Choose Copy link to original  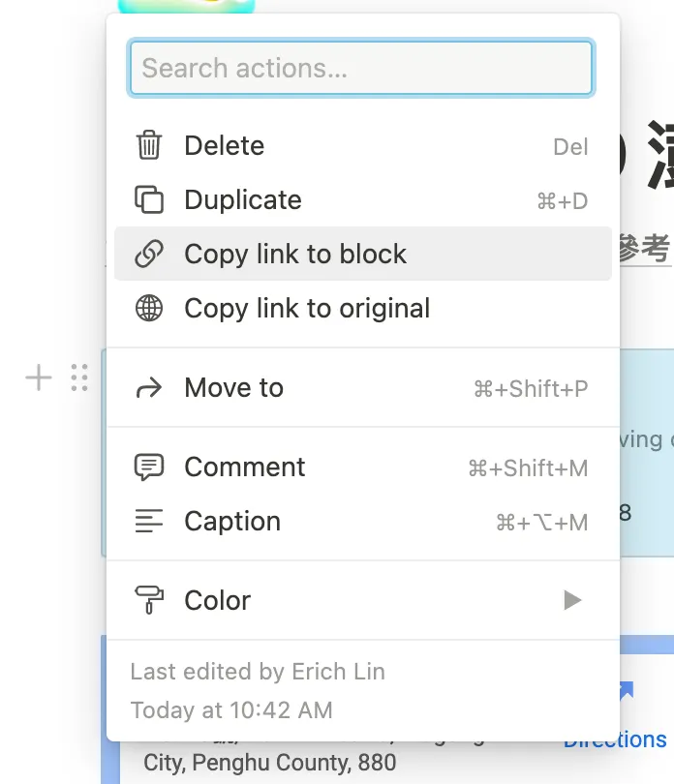[307, 309]
